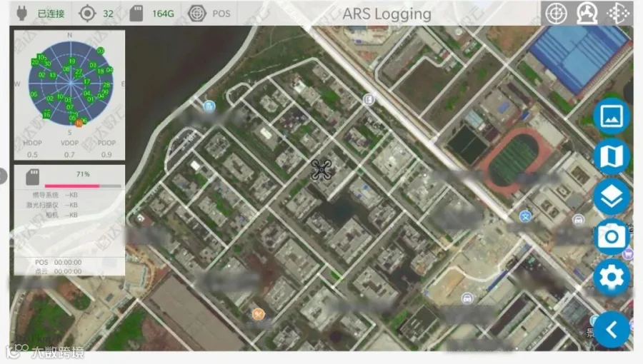Image resolution: width=643 pixels, height=364 pixels.
Task: Expand the left panel edge handle
Action: 2,176
